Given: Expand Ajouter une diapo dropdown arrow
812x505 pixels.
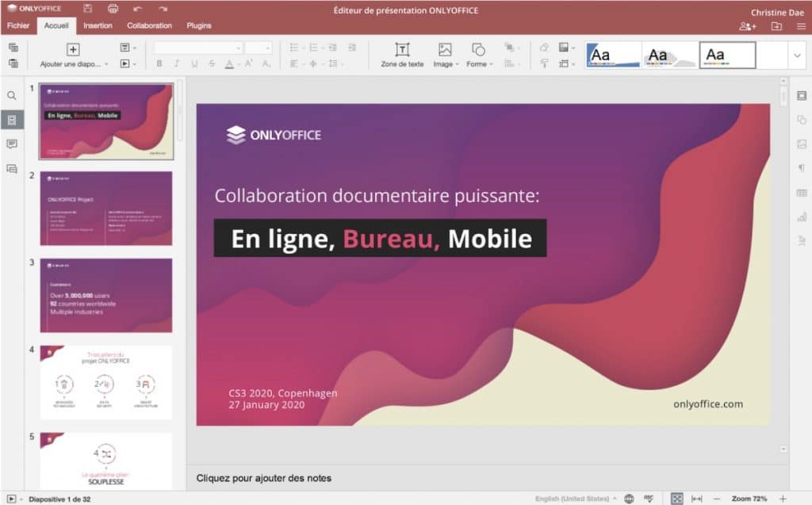Looking at the screenshot, I should point(106,64).
